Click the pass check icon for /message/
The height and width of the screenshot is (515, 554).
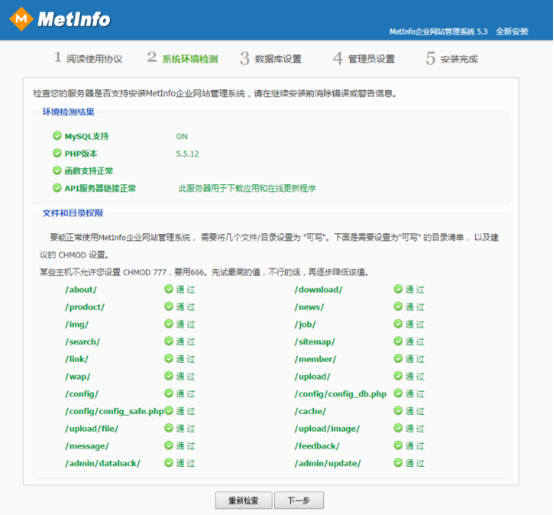coord(169,445)
